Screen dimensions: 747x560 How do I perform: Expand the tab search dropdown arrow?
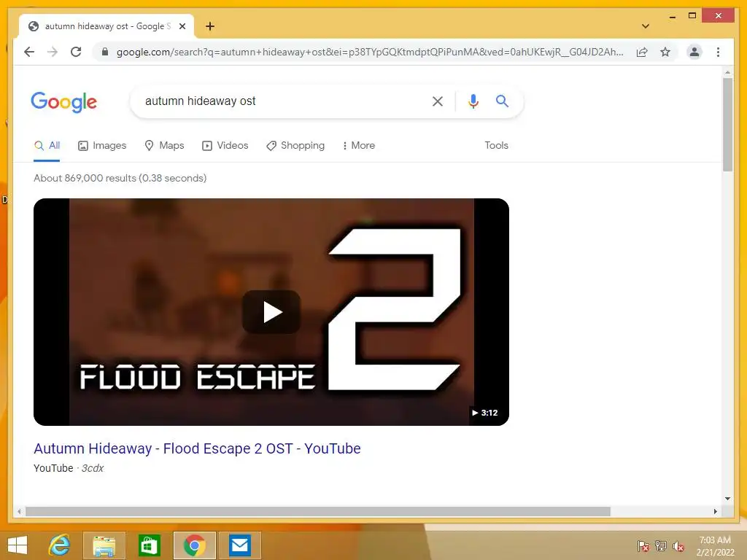tap(646, 26)
